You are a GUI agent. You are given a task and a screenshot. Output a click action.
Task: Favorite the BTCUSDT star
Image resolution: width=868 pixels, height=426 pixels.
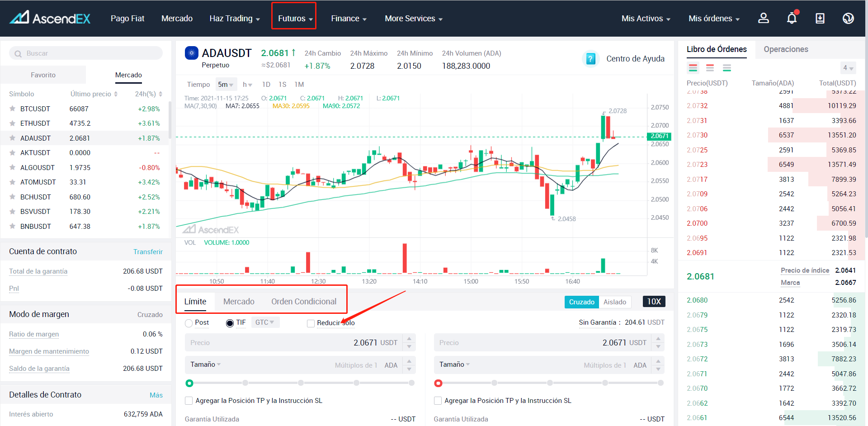[13, 109]
